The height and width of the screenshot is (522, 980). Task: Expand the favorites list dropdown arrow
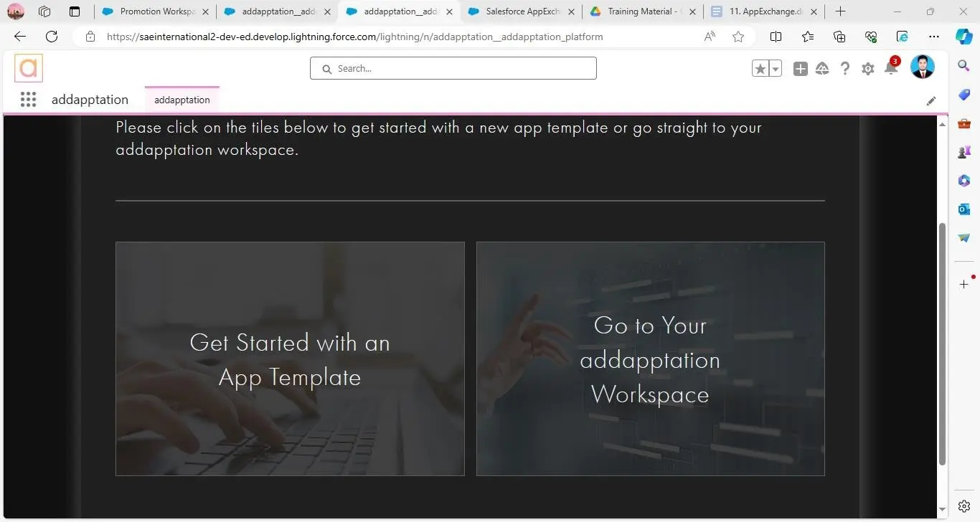(776, 68)
